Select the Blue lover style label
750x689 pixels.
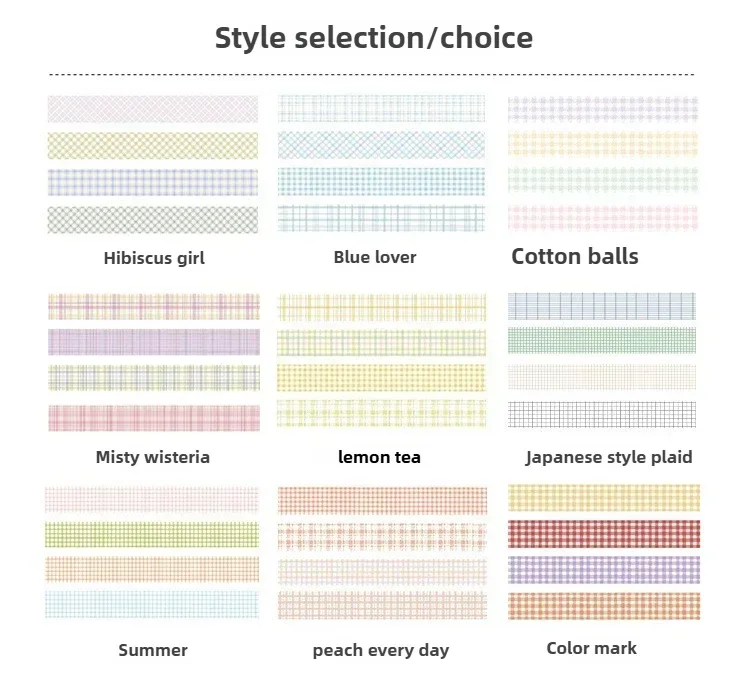[375, 257]
